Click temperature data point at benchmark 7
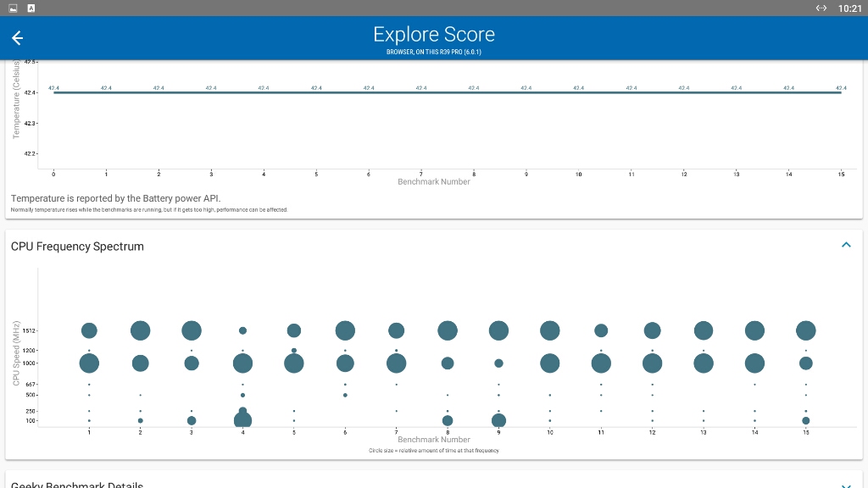The image size is (868, 488). pyautogui.click(x=420, y=92)
